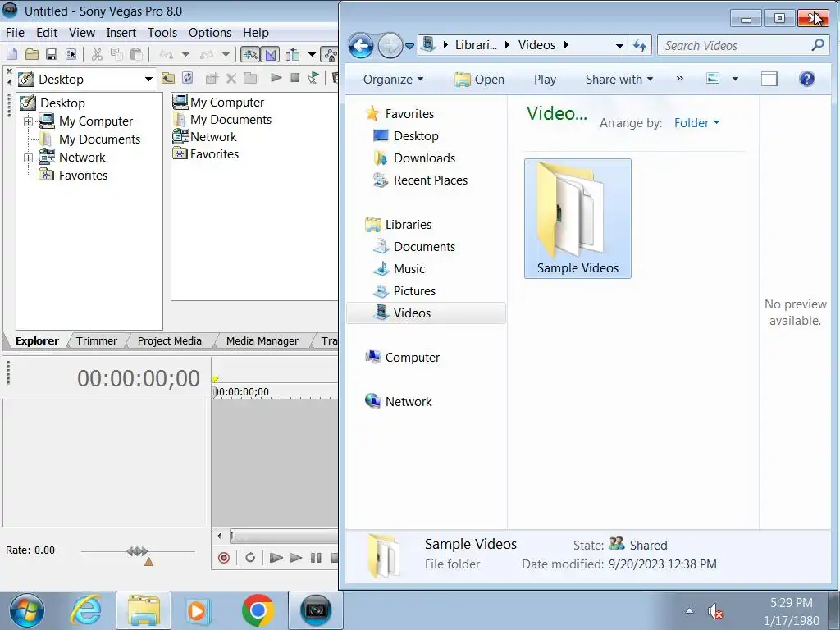Open project Properties icon in Vegas toolbar
The width and height of the screenshot is (840, 630).
click(x=71, y=54)
